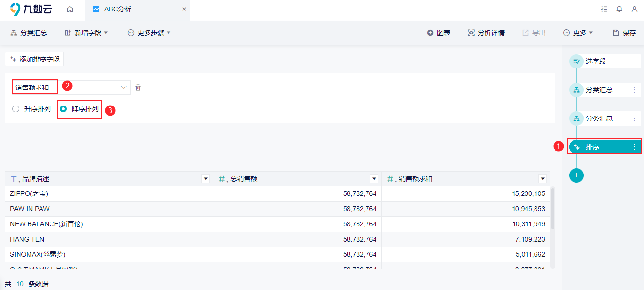Open the task list icon in header
Viewport: 644px width, 290px height.
(604, 9)
